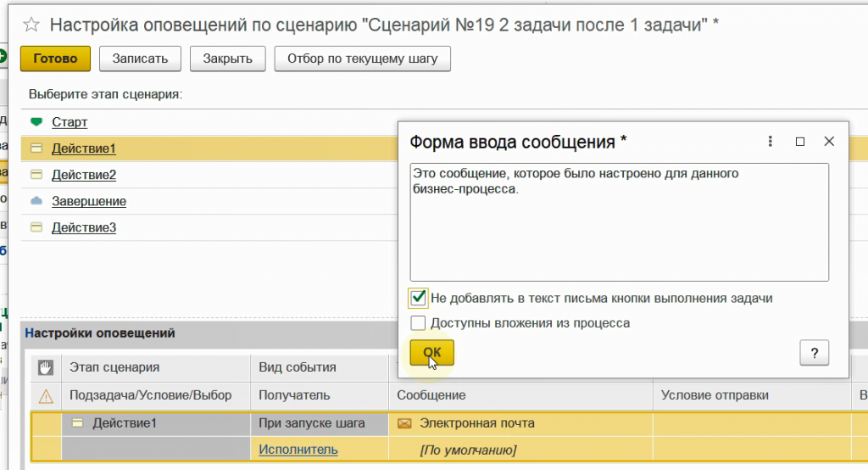868x470 pixels.
Task: Uncheck 'Не добавлять в текст письма кнопки'
Action: pos(418,298)
